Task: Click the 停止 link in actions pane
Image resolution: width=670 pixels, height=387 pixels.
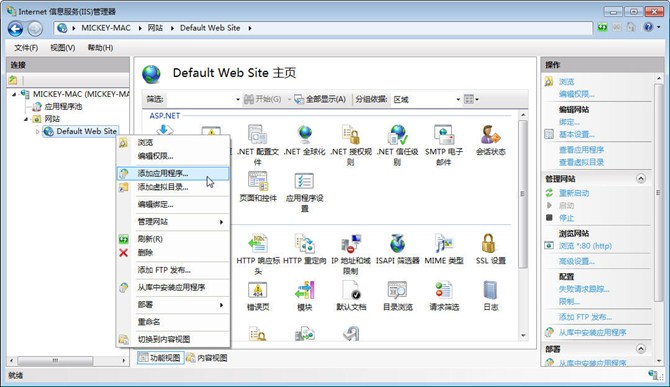Action: (x=566, y=218)
